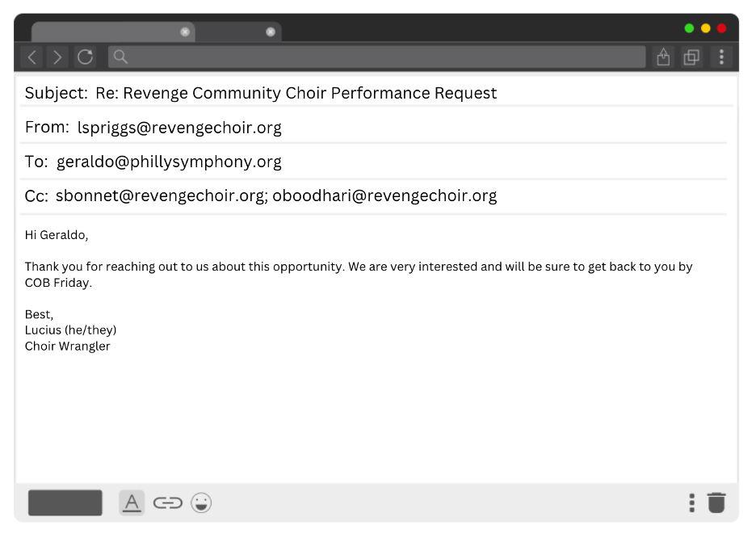Open the browser three-dot menu
756x538 pixels.
click(x=721, y=57)
